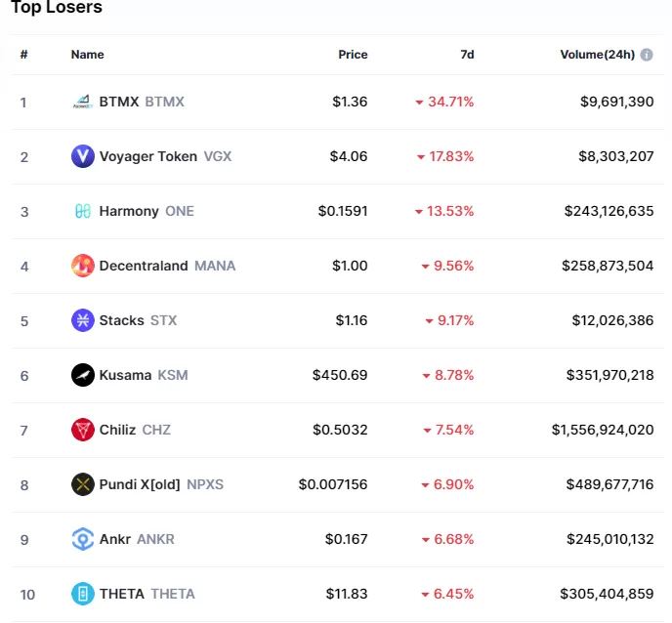The image size is (672, 623).
Task: Click the Volume(24h) info icon
Action: pyautogui.click(x=647, y=55)
